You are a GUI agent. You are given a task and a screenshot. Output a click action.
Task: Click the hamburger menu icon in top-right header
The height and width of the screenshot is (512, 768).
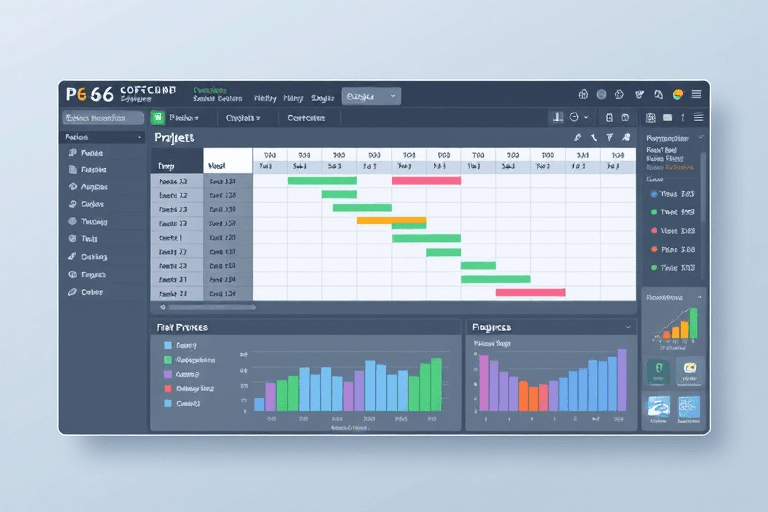(x=696, y=94)
